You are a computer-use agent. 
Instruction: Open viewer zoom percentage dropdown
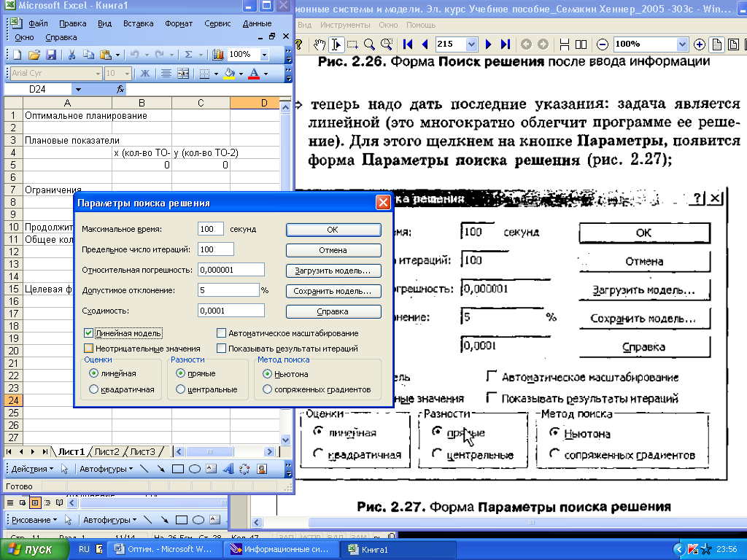click(x=682, y=44)
